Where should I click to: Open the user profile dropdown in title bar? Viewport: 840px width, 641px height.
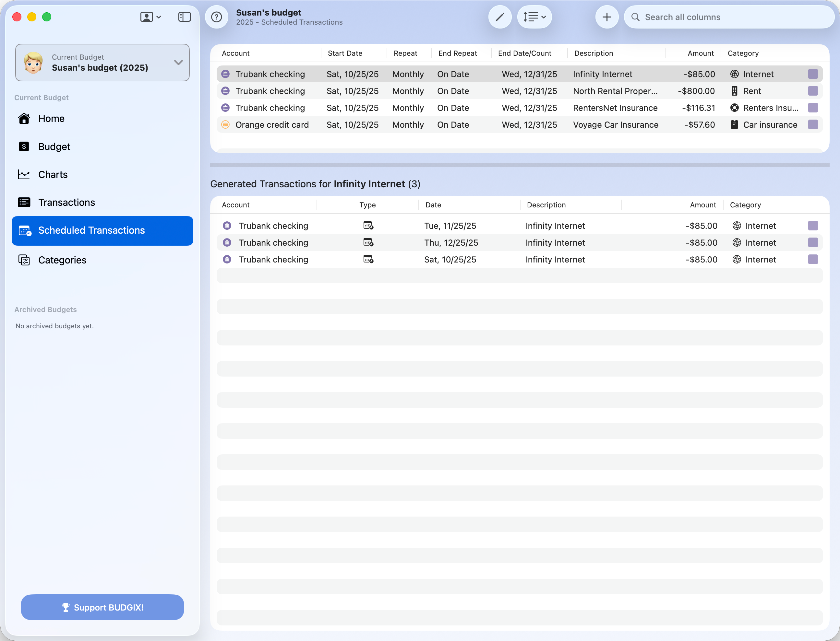coord(150,17)
